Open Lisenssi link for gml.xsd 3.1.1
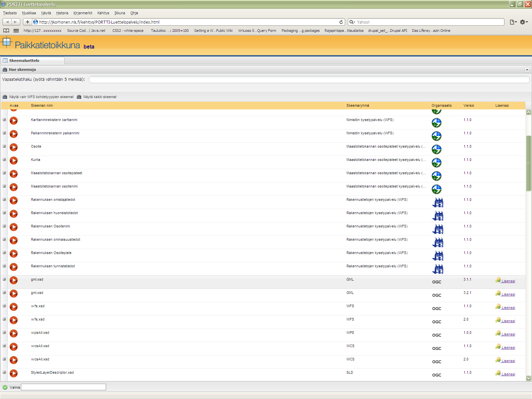Screen dimensions: 532x399 pos(508,281)
